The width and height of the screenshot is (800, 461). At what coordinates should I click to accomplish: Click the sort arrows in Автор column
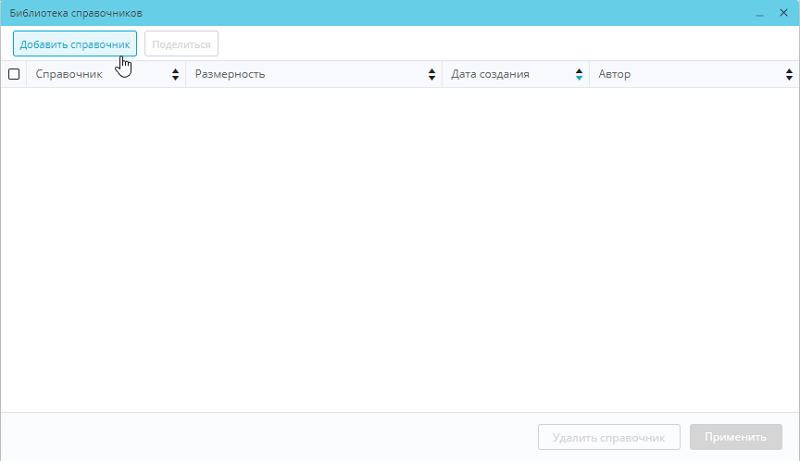click(x=789, y=74)
